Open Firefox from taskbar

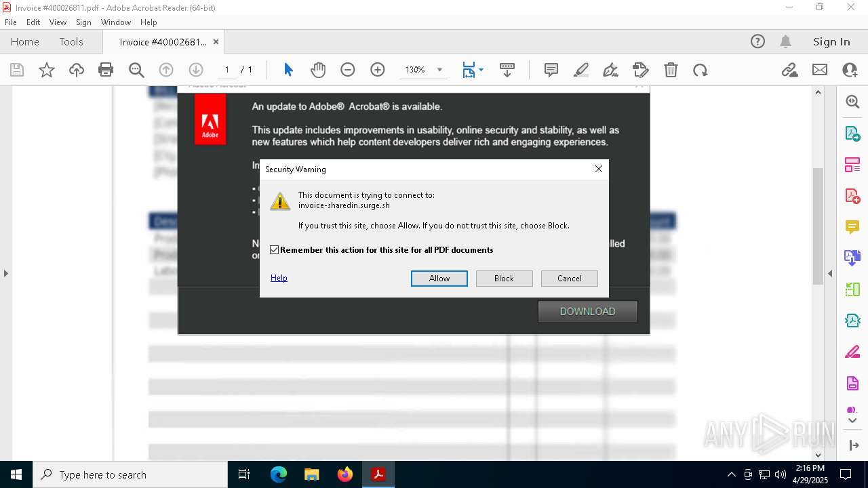[344, 474]
